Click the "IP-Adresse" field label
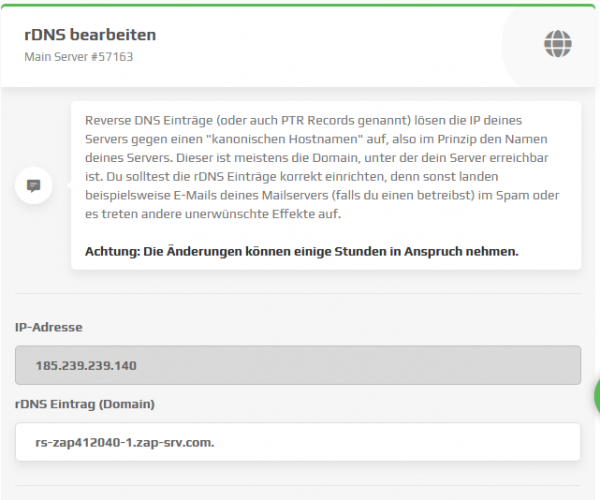The image size is (600, 500). (x=49, y=327)
